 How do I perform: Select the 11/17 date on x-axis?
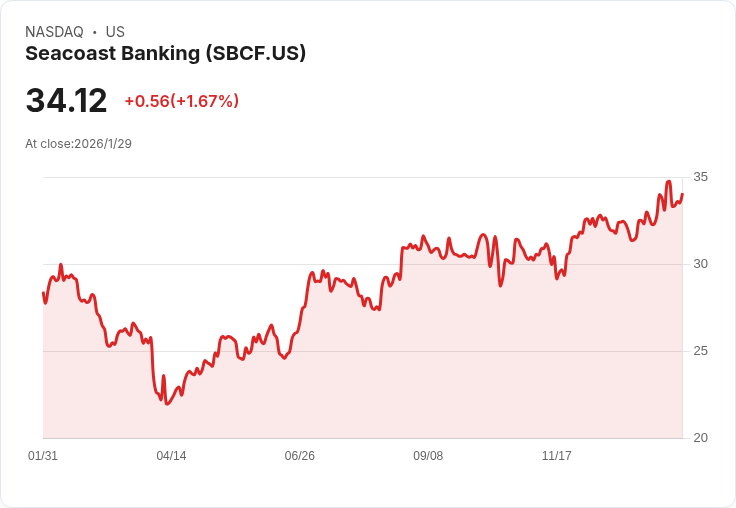pos(556,456)
